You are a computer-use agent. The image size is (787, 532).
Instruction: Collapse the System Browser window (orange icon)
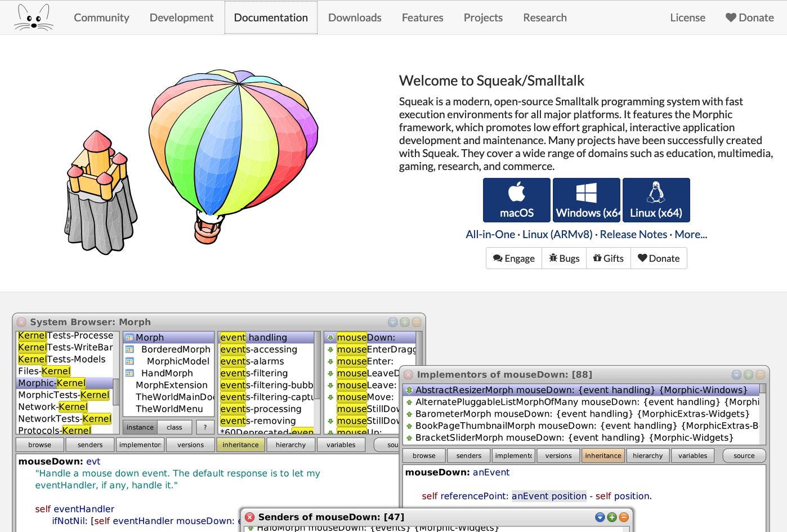pyautogui.click(x=417, y=322)
